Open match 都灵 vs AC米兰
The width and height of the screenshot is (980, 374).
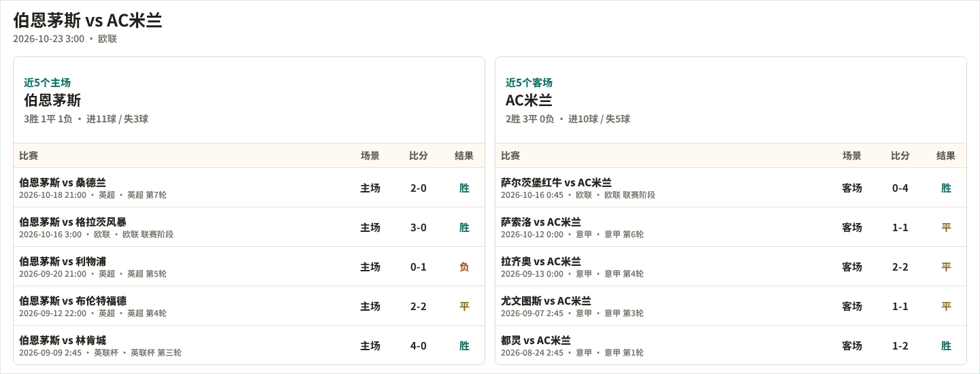point(536,340)
